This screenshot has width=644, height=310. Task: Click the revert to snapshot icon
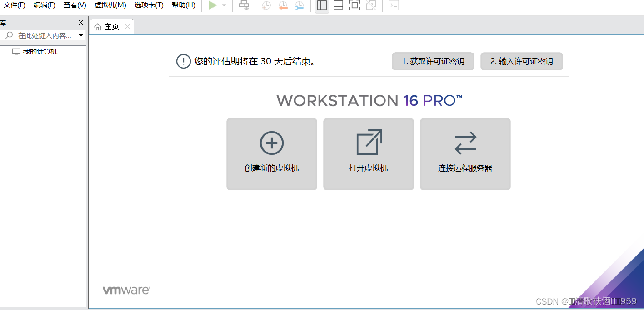pos(283,5)
